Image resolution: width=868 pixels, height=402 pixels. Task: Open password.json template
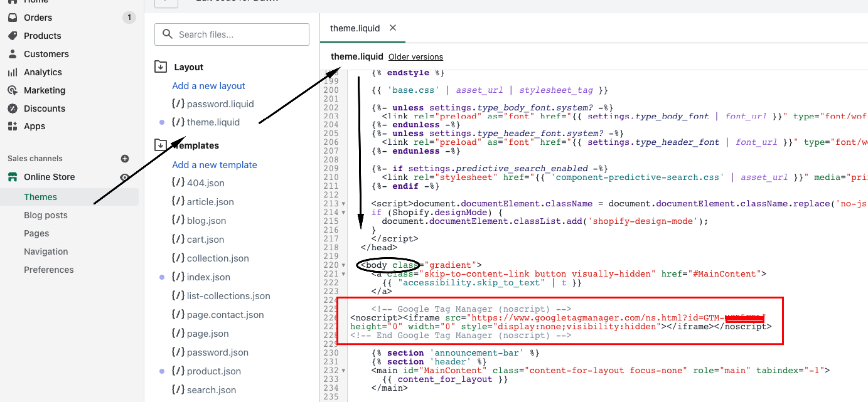pos(218,352)
